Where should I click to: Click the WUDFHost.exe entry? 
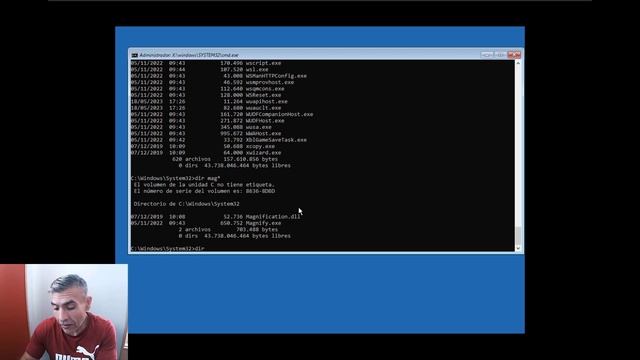coord(265,121)
